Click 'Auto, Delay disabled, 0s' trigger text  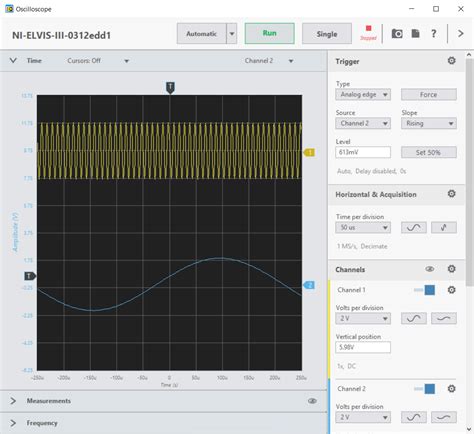pyautogui.click(x=371, y=171)
